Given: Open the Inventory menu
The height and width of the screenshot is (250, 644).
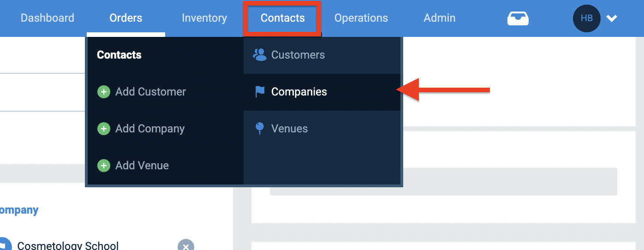Looking at the screenshot, I should [x=204, y=18].
